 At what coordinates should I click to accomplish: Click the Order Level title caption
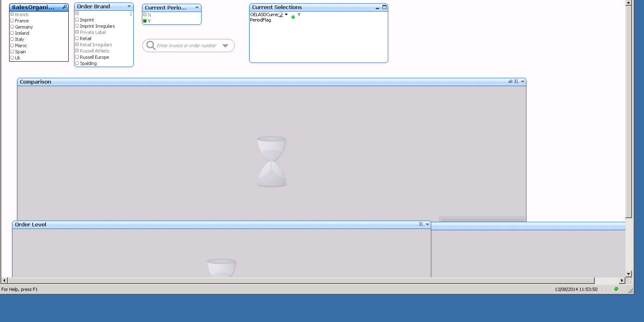click(x=31, y=224)
